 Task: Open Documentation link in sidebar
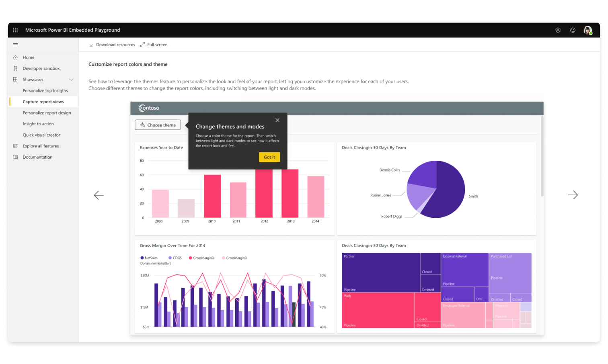[37, 157]
